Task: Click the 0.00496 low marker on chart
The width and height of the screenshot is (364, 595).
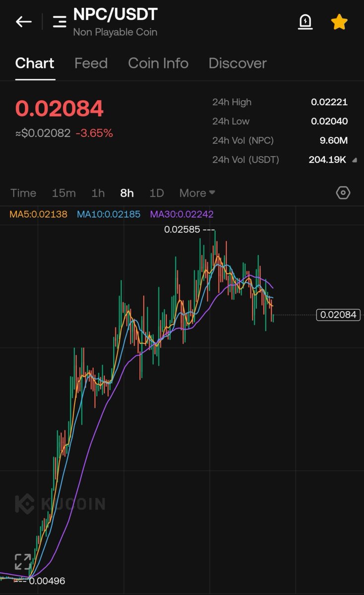Action: coord(47,581)
